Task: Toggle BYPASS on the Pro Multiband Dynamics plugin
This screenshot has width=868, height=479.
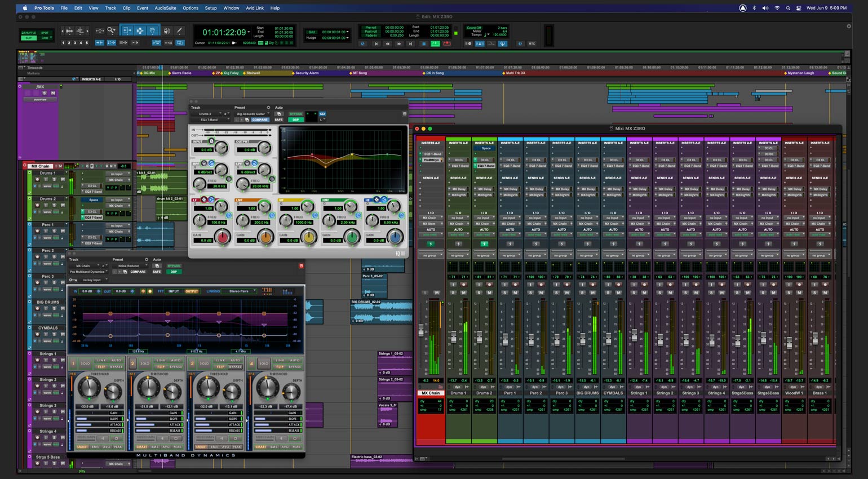Action: pos(174,266)
